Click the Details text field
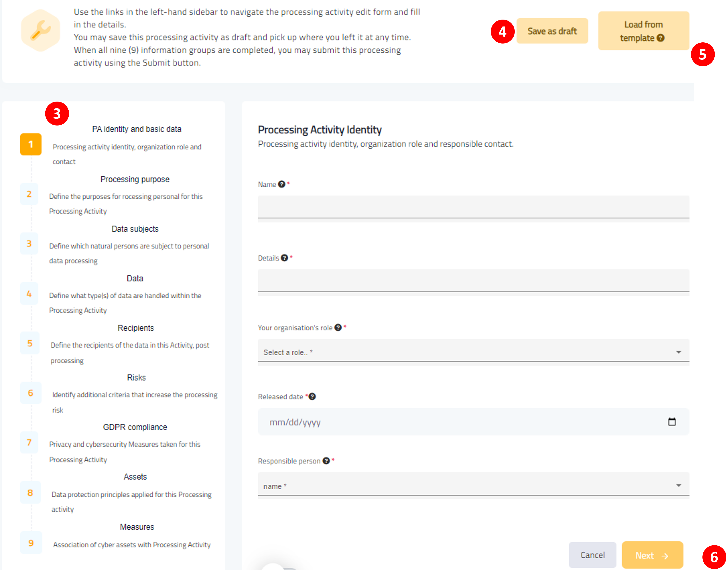The width and height of the screenshot is (728, 576). (x=474, y=281)
